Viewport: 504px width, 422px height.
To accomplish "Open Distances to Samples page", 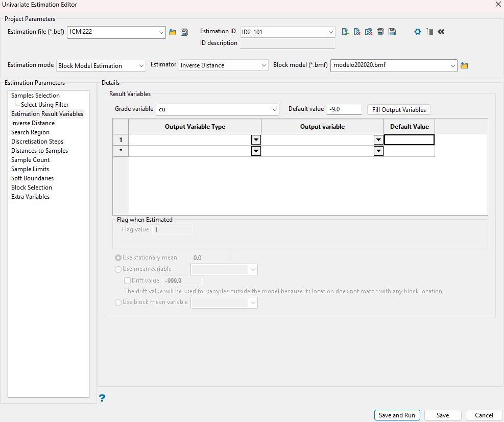I will (39, 151).
